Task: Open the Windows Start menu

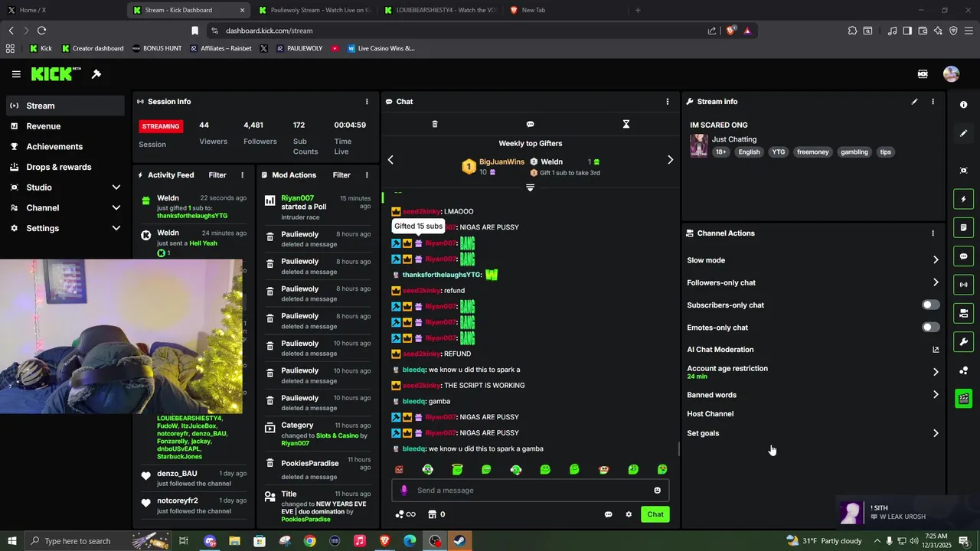Action: pos(12,541)
